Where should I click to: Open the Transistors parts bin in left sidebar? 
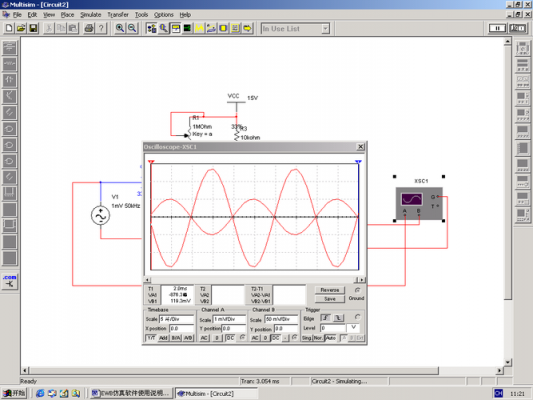pyautogui.click(x=10, y=96)
